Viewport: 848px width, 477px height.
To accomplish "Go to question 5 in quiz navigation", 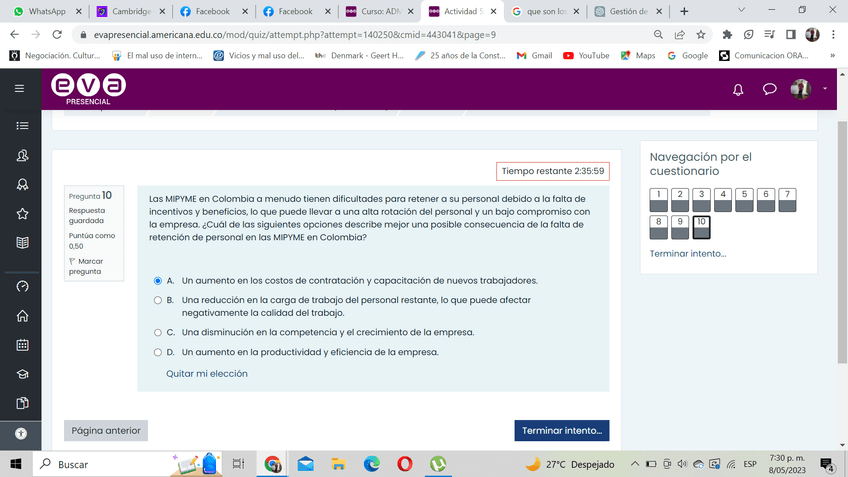I will click(745, 199).
